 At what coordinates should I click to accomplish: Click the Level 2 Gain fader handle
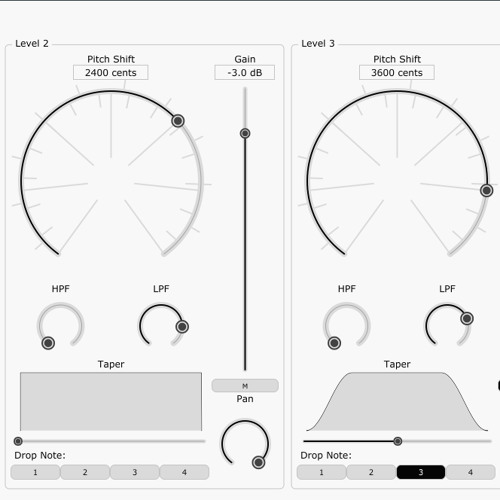pos(245,133)
